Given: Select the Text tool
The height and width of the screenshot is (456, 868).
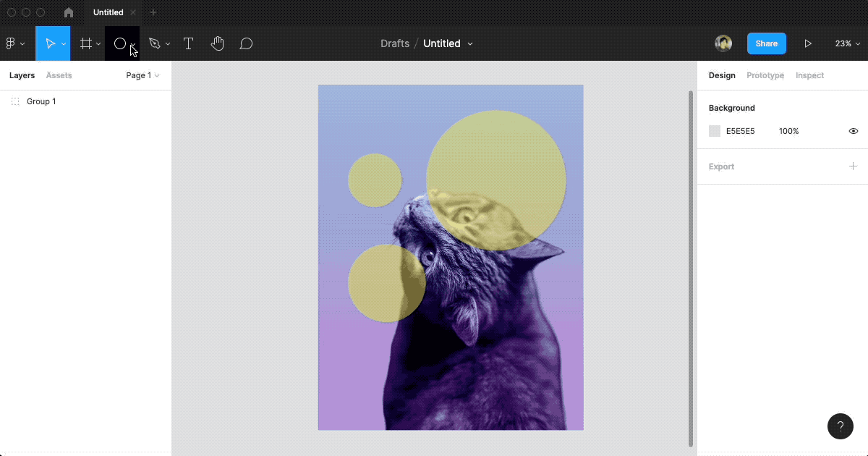Looking at the screenshot, I should 188,43.
